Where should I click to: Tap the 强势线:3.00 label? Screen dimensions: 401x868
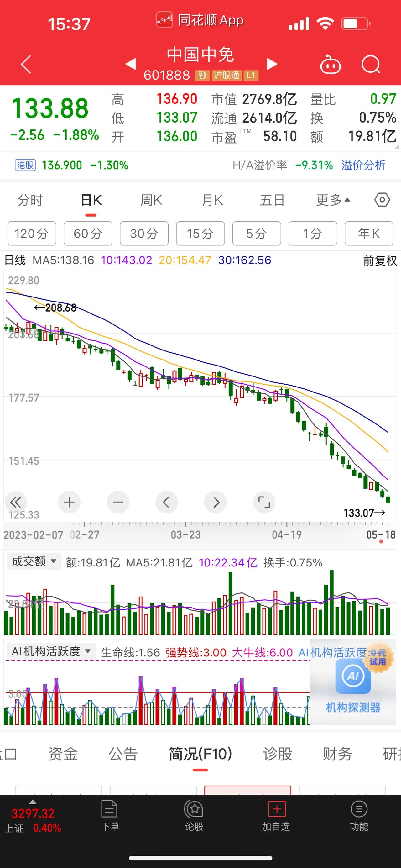click(x=196, y=652)
